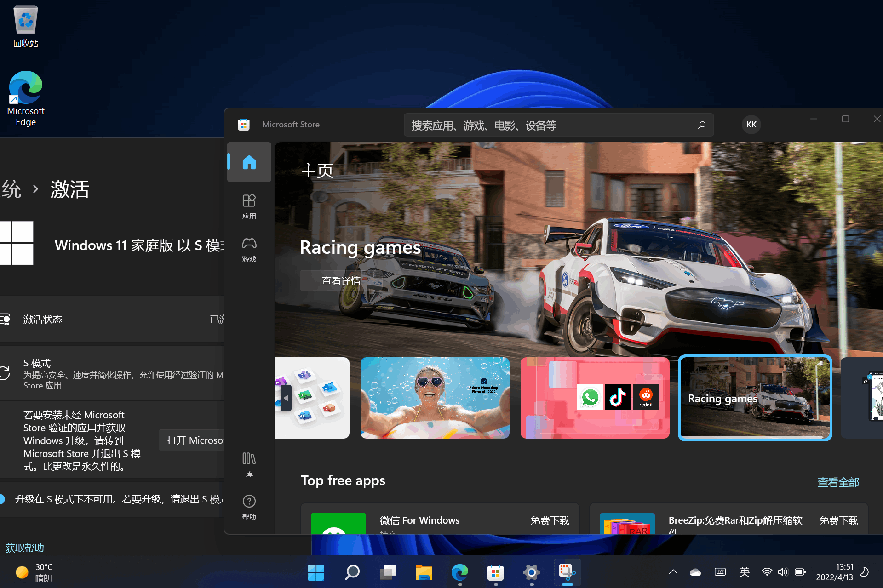Open File Explorer from taskbar

(424, 572)
